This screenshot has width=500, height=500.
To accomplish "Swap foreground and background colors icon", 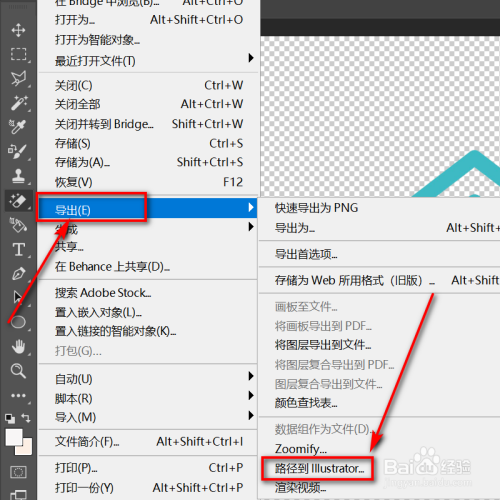I will [x=26, y=417].
